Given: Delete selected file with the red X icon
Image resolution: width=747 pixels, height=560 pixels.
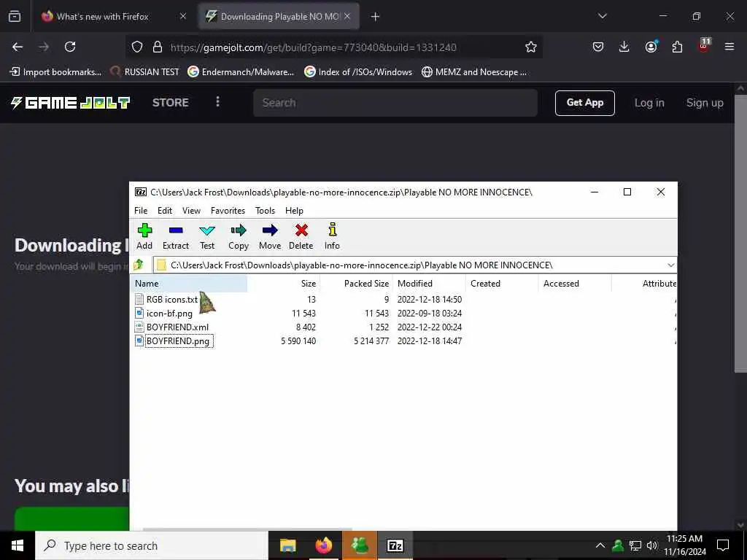Looking at the screenshot, I should [x=301, y=237].
